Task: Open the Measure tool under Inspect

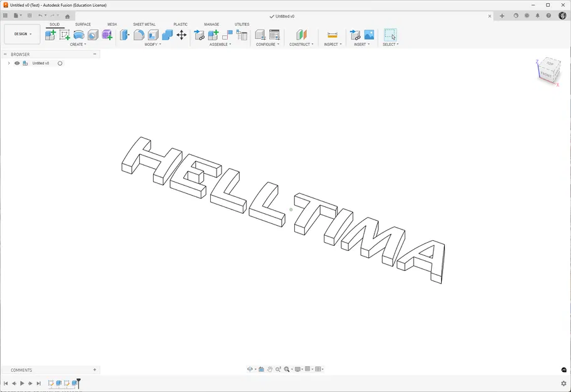Action: coord(333,36)
